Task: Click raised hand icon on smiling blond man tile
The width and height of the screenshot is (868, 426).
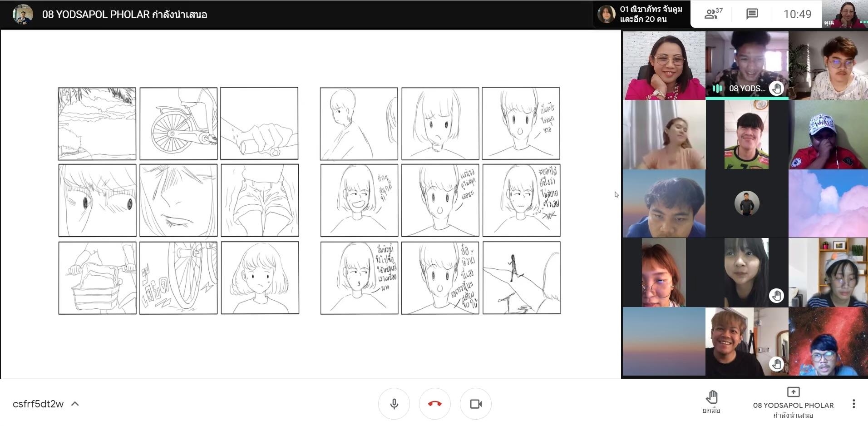Action: pyautogui.click(x=776, y=364)
